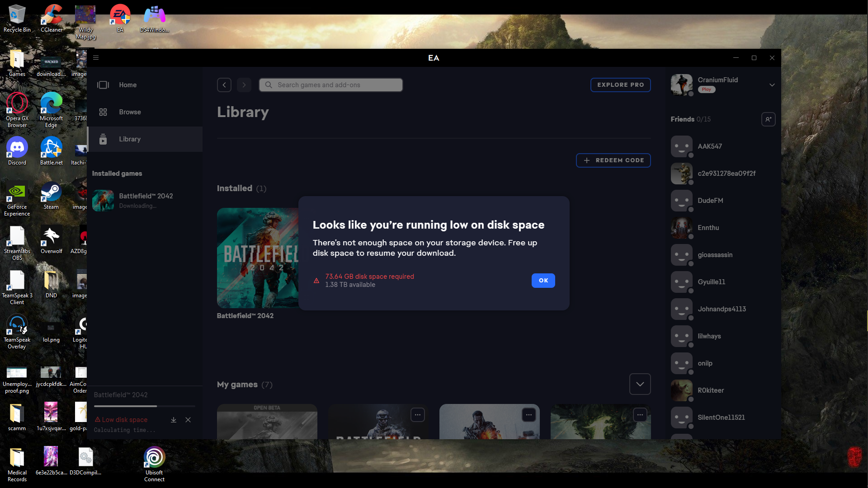Go to the Home tab in the sidebar

127,85
